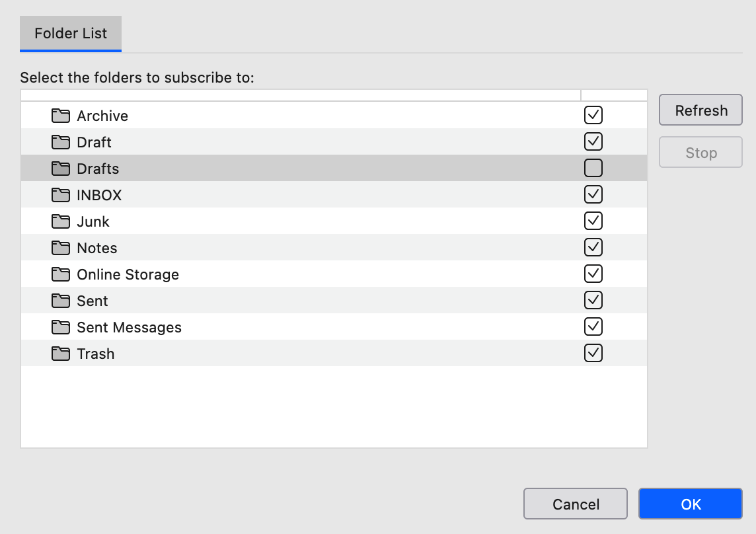756x534 pixels.
Task: Cancel the folder subscription dialog
Action: [575, 504]
